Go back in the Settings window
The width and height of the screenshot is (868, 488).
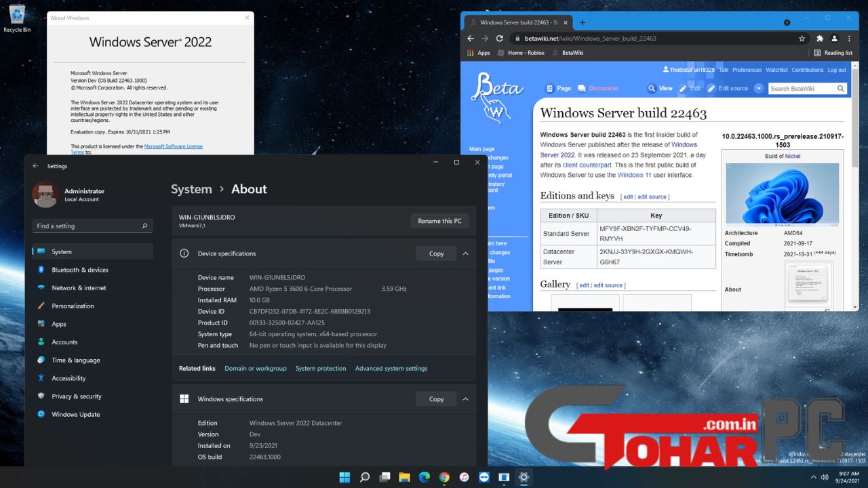(x=36, y=166)
